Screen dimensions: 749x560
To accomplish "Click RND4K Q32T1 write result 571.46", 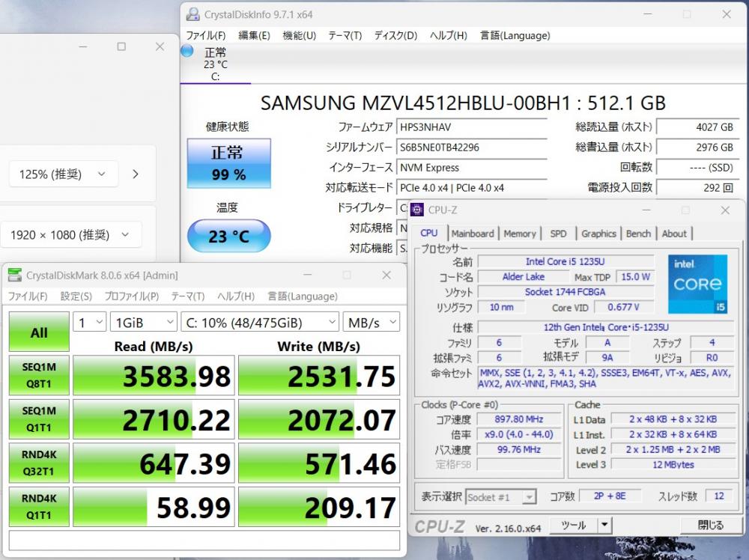I will pos(319,463).
